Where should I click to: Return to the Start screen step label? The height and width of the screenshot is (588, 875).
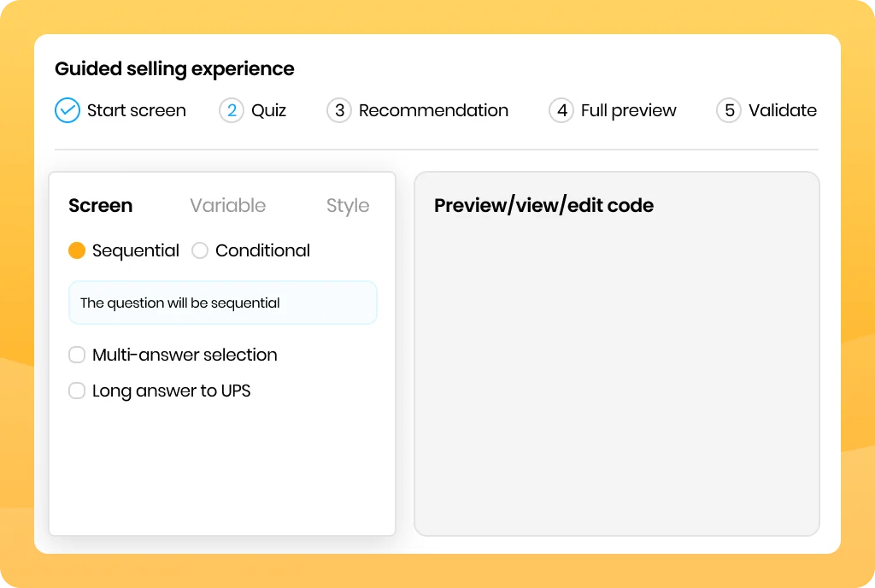[137, 110]
